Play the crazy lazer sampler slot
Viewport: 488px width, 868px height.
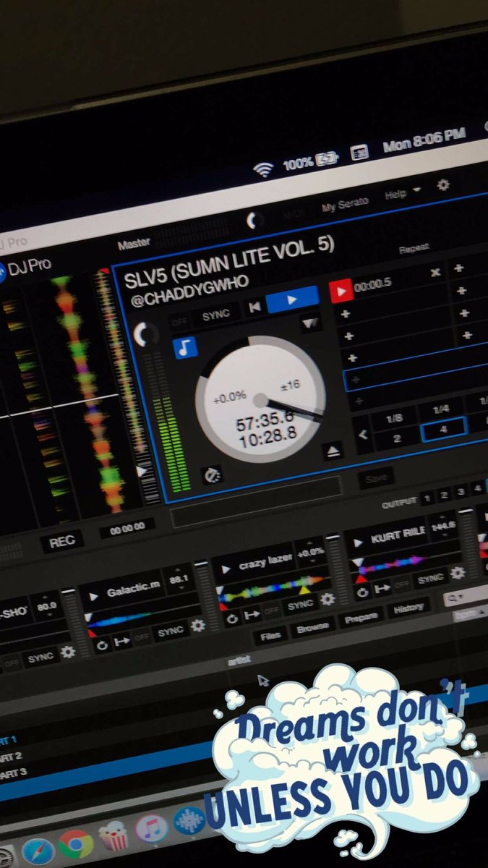pyautogui.click(x=226, y=570)
